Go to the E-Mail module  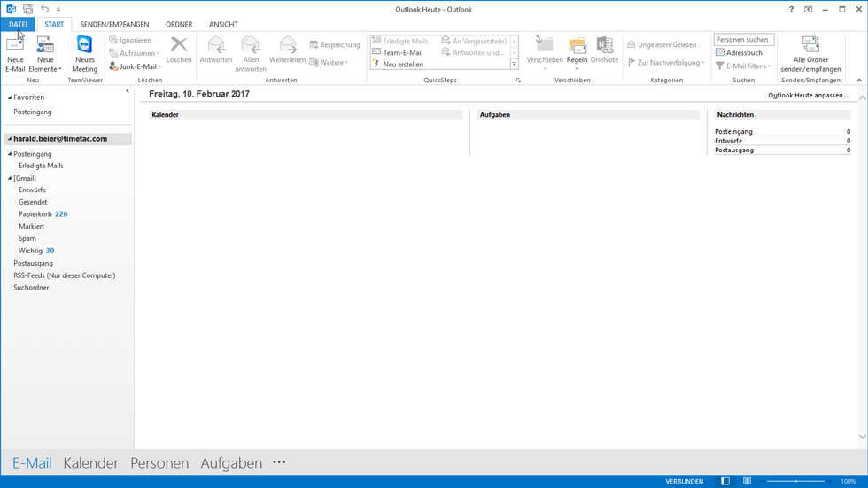point(32,463)
